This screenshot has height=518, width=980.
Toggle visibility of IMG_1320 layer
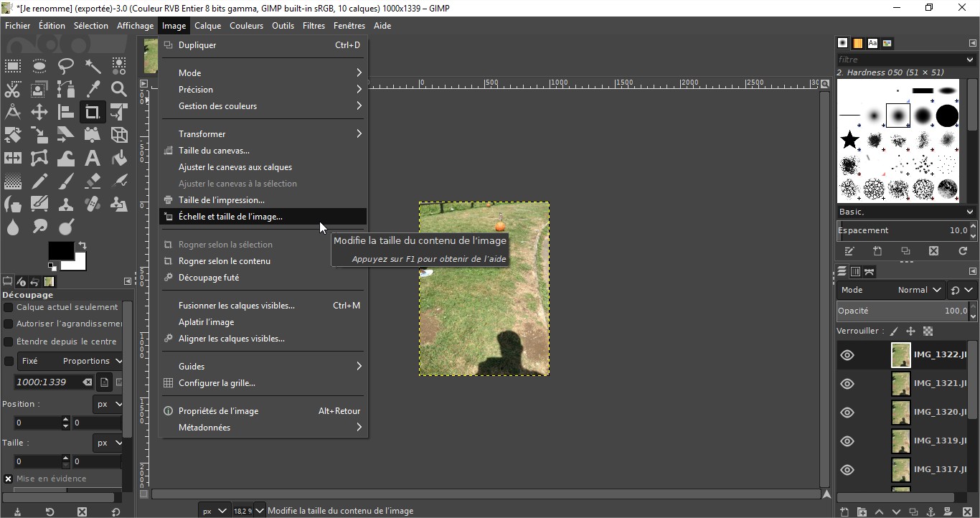pyautogui.click(x=847, y=413)
